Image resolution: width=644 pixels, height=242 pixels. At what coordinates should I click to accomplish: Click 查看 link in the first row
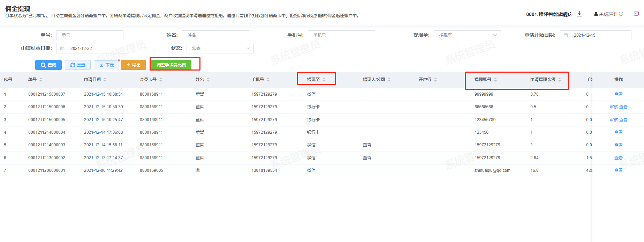coord(618,94)
